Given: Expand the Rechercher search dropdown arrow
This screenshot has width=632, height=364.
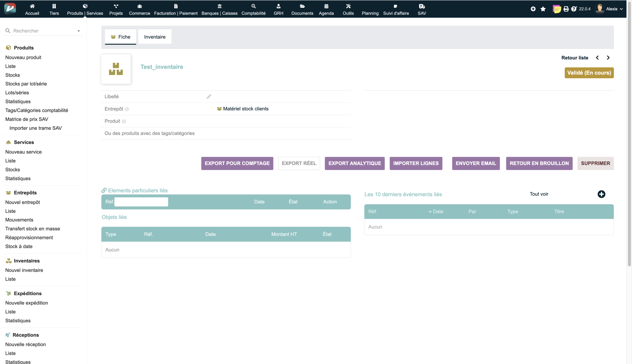Looking at the screenshot, I should (x=79, y=31).
